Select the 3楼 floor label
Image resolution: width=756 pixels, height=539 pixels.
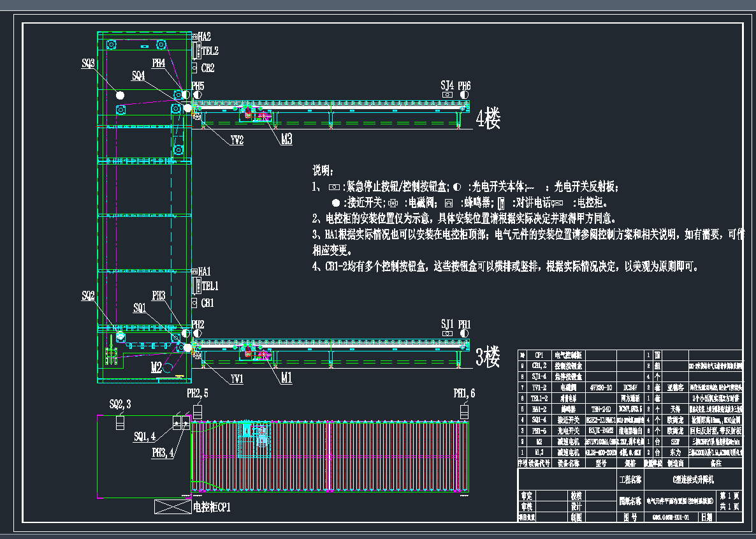click(488, 358)
